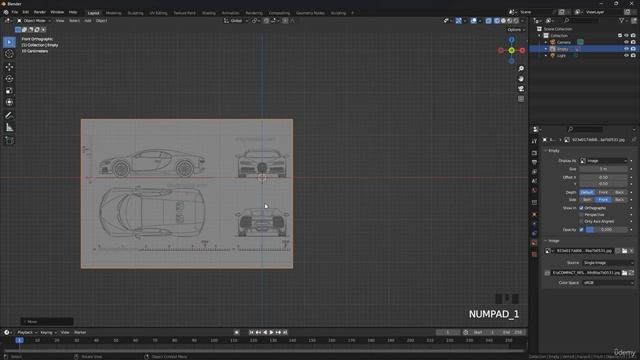Open the Output properties tab icon
This screenshot has width=640, height=360.
(x=534, y=162)
